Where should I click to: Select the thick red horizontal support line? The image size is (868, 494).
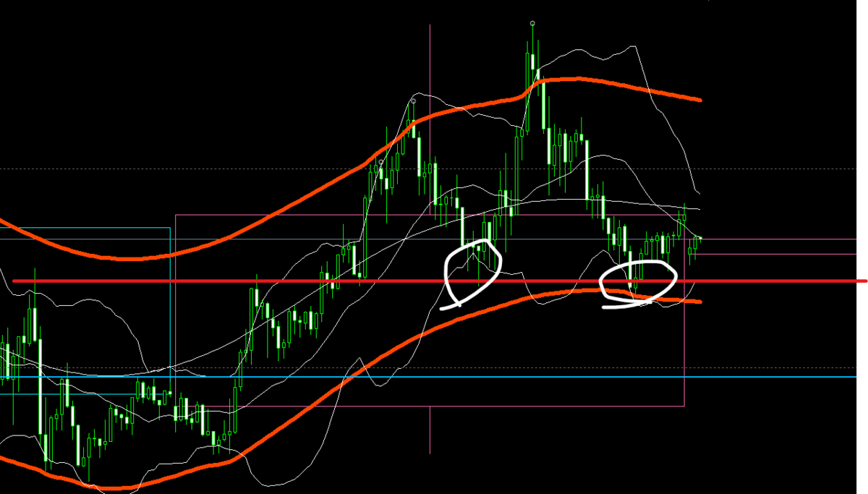click(x=440, y=281)
